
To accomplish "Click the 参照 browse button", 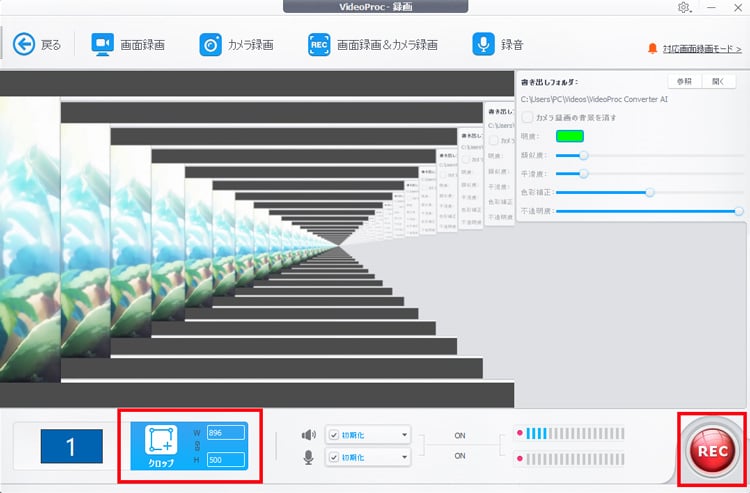I will (683, 82).
